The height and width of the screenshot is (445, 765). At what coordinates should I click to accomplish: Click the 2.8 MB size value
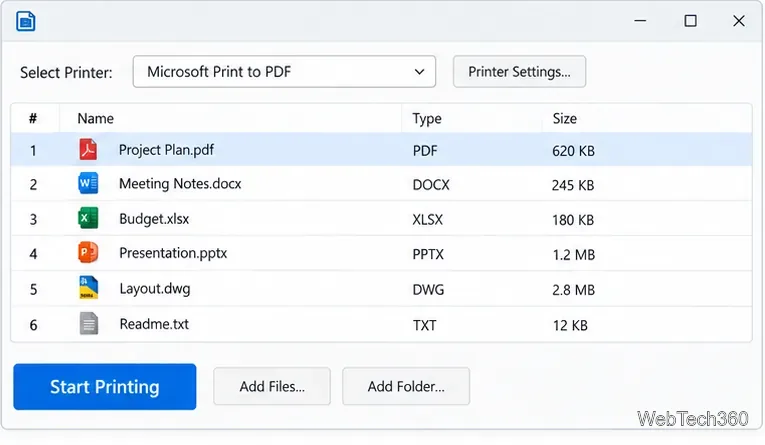pyautogui.click(x=574, y=290)
